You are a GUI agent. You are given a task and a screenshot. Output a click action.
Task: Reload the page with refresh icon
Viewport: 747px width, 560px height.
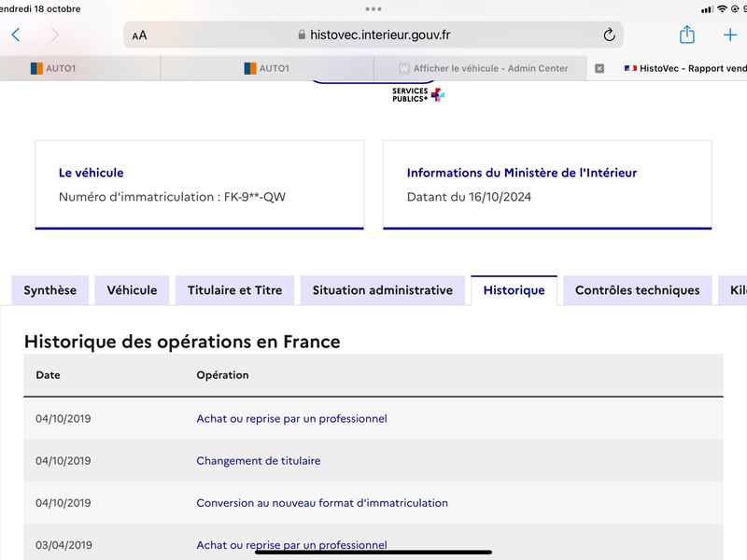[609, 35]
